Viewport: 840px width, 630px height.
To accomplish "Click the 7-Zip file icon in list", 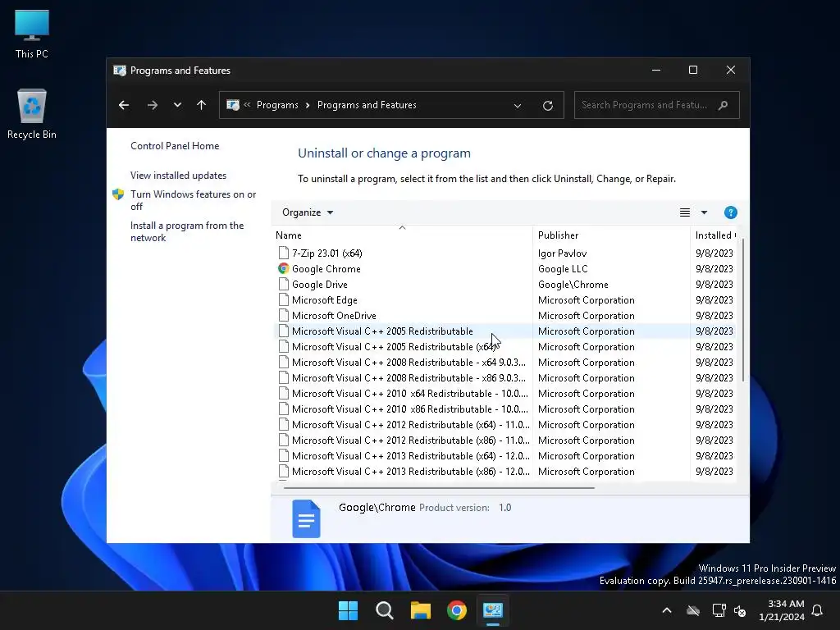I will pyautogui.click(x=283, y=253).
